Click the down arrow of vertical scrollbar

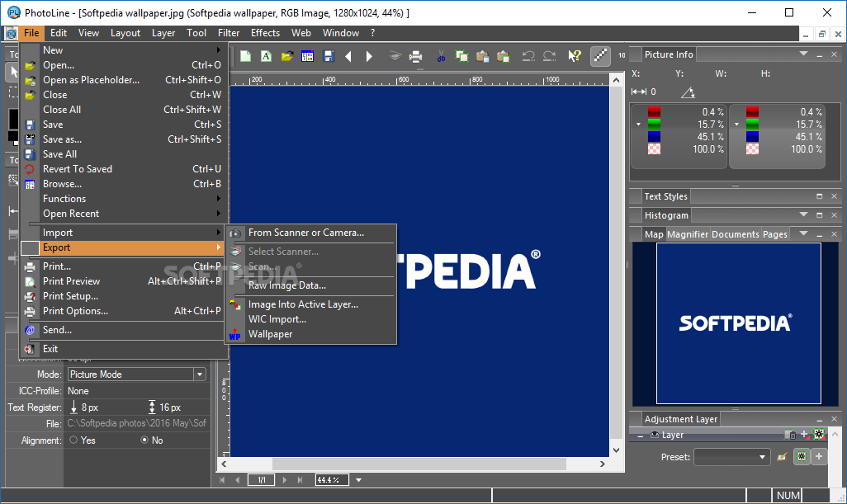[617, 450]
